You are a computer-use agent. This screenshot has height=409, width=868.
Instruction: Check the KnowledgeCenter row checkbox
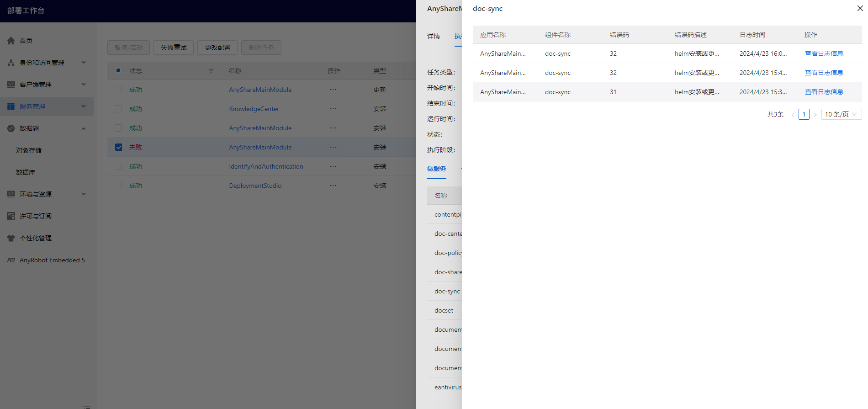118,109
